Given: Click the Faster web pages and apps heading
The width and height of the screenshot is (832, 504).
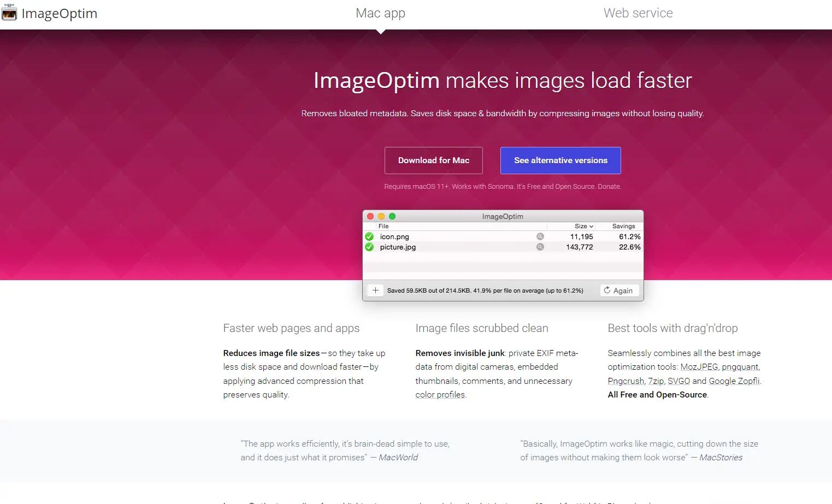Looking at the screenshot, I should [x=291, y=328].
